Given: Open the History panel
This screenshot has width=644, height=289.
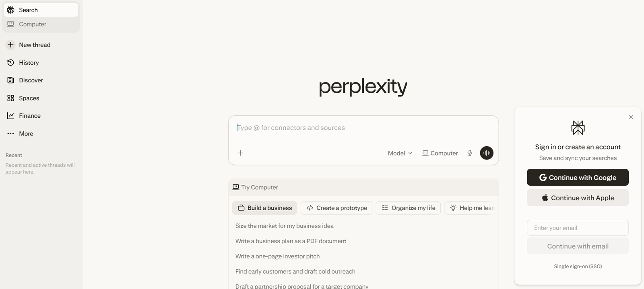Looking at the screenshot, I should (x=29, y=62).
